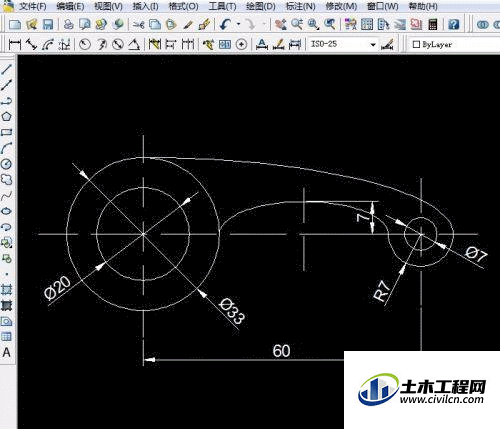Viewport: 500px width, 429px height.
Task: Click the Dimension Update icon
Action: click(x=295, y=44)
